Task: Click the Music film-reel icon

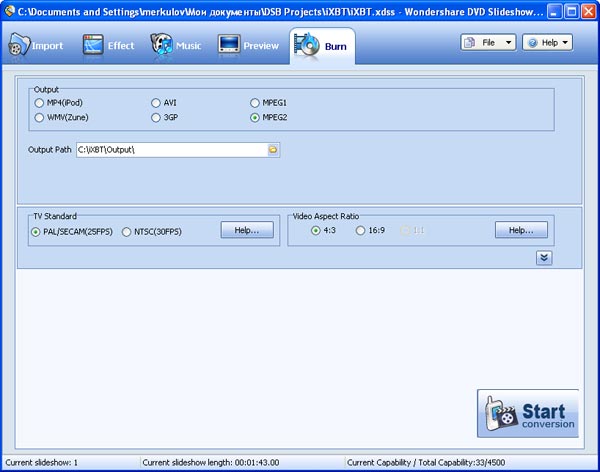Action: click(161, 44)
